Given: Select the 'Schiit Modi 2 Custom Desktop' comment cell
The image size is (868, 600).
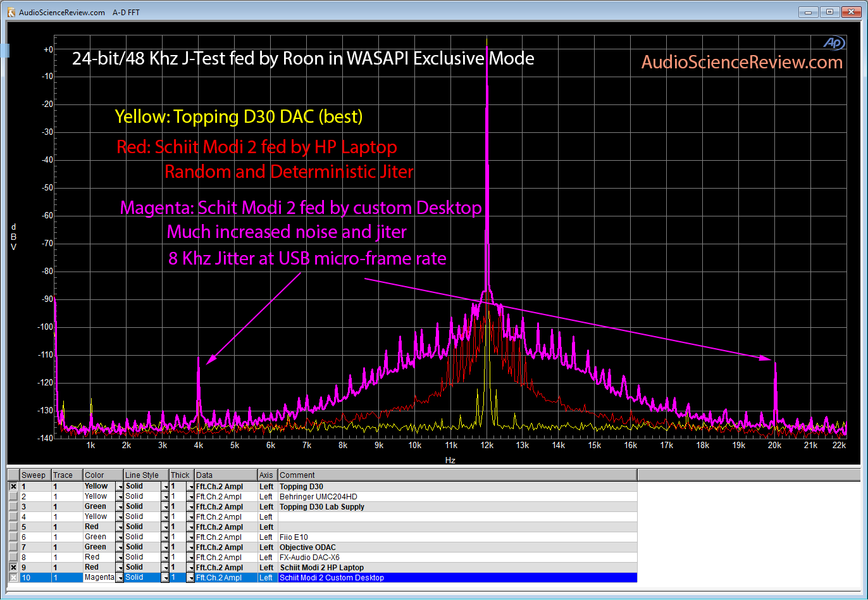Looking at the screenshot, I should 457,577.
